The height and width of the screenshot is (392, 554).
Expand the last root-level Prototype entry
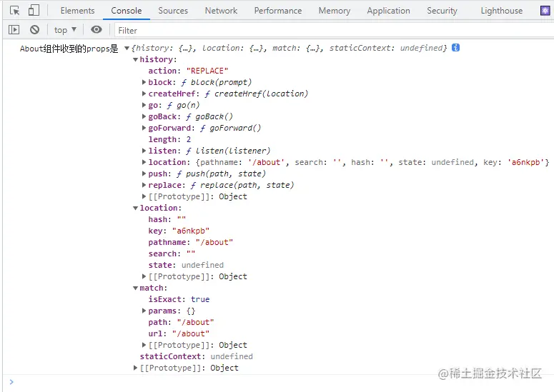pyautogui.click(x=135, y=368)
